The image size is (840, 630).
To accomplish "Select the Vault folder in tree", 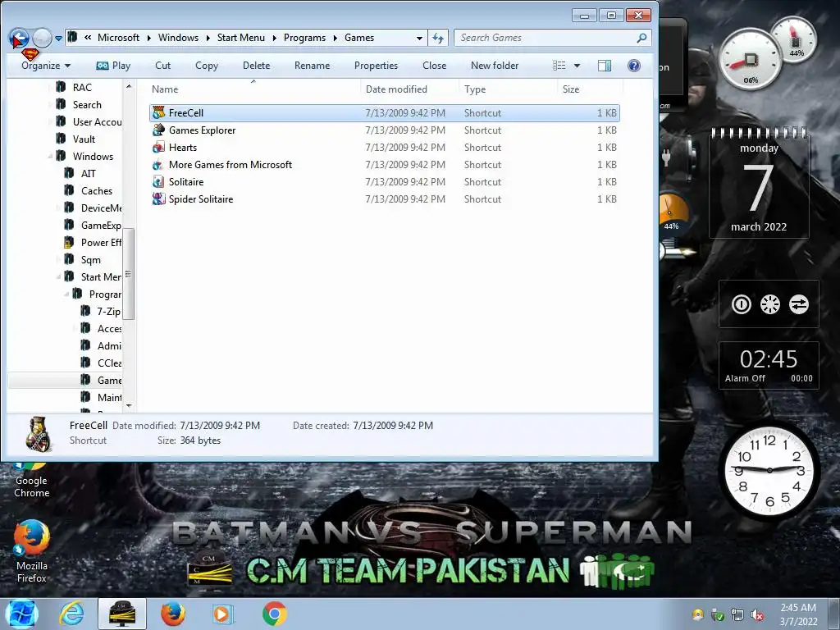I will coord(84,139).
